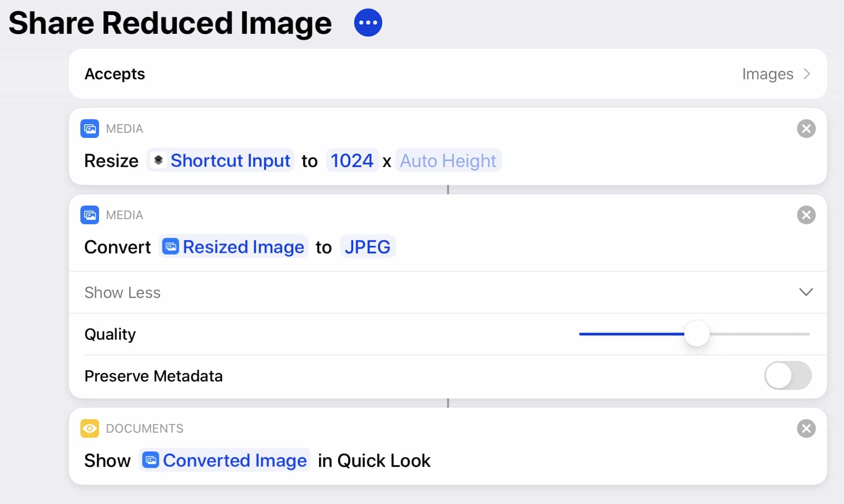Click the yellow Documents eye icon

pos(90,428)
